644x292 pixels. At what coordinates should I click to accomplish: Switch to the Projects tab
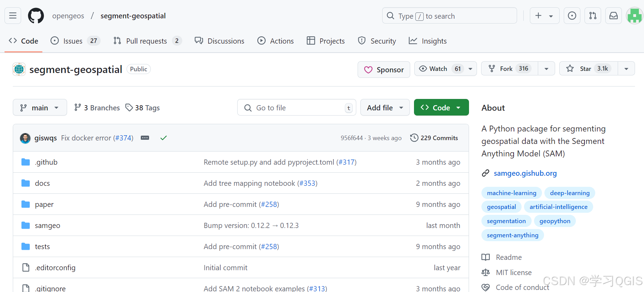point(326,41)
